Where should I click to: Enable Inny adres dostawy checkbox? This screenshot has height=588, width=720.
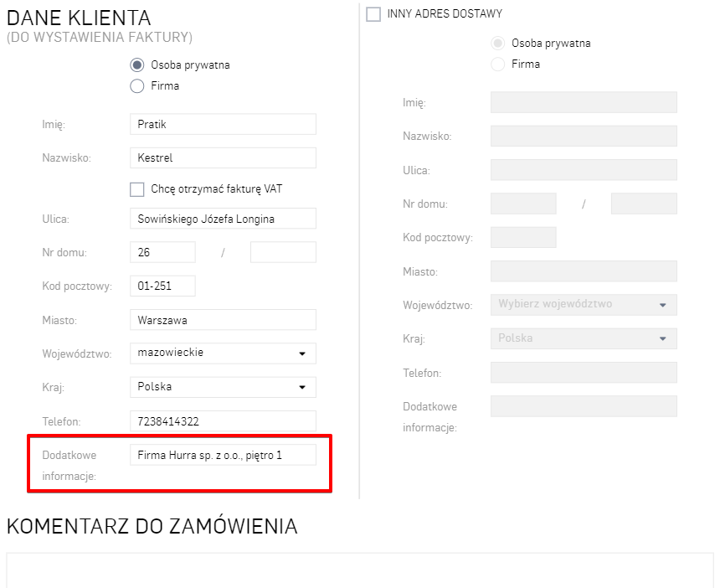pos(373,14)
